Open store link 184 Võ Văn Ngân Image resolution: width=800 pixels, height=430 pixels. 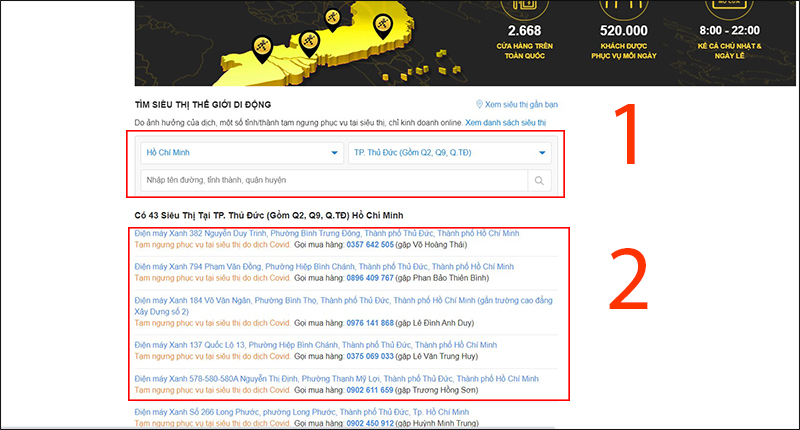pyautogui.click(x=343, y=306)
